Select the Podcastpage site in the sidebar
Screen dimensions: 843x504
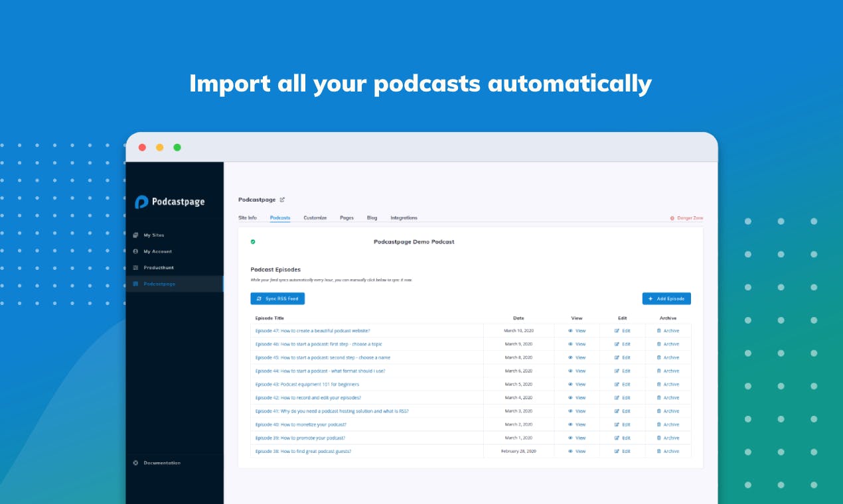pos(159,284)
